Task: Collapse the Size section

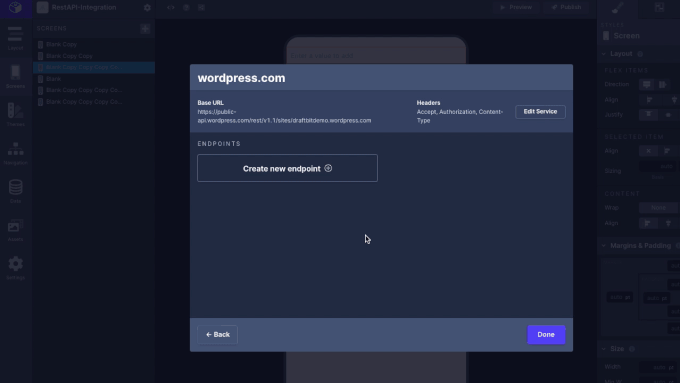Action: tap(604, 349)
